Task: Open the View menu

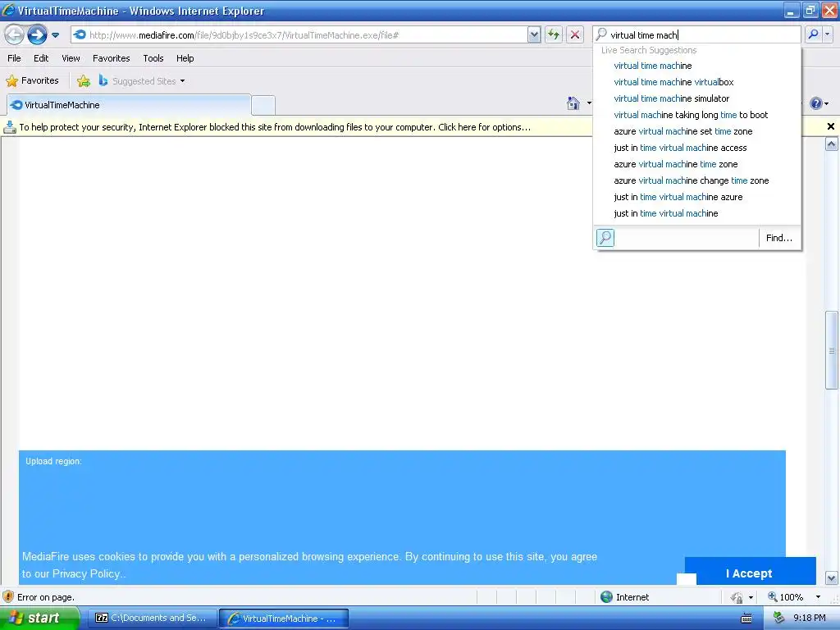Action: click(x=71, y=58)
